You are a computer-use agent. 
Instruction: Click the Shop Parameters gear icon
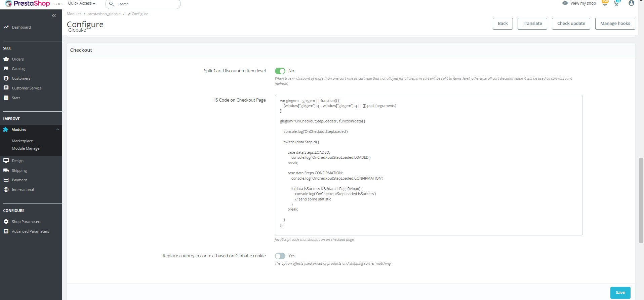coord(6,222)
